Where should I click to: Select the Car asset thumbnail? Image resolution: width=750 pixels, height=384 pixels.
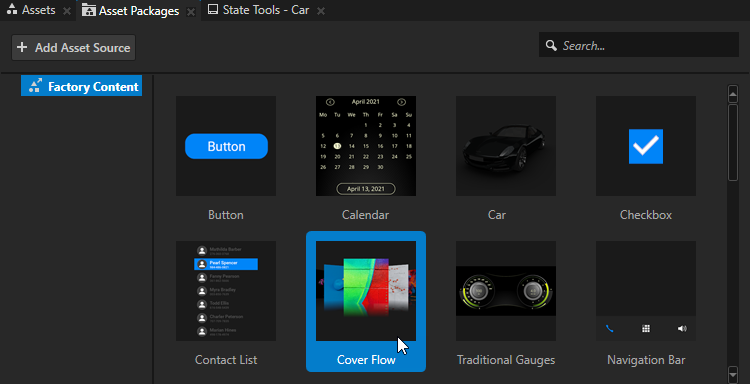(506, 146)
